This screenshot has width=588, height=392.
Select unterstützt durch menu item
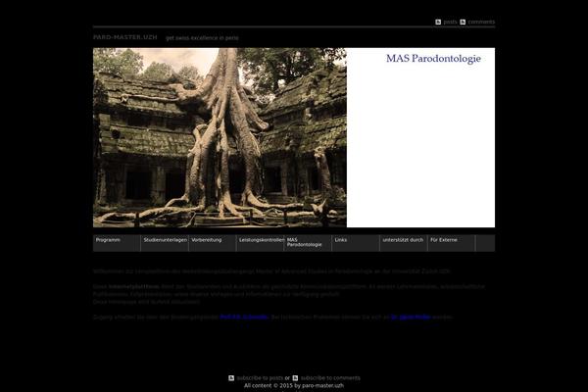tap(404, 243)
